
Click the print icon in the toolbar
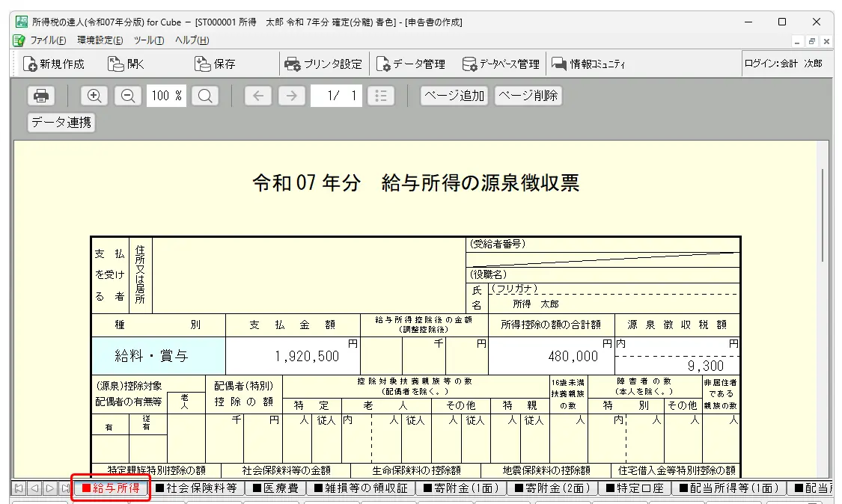pos(41,96)
